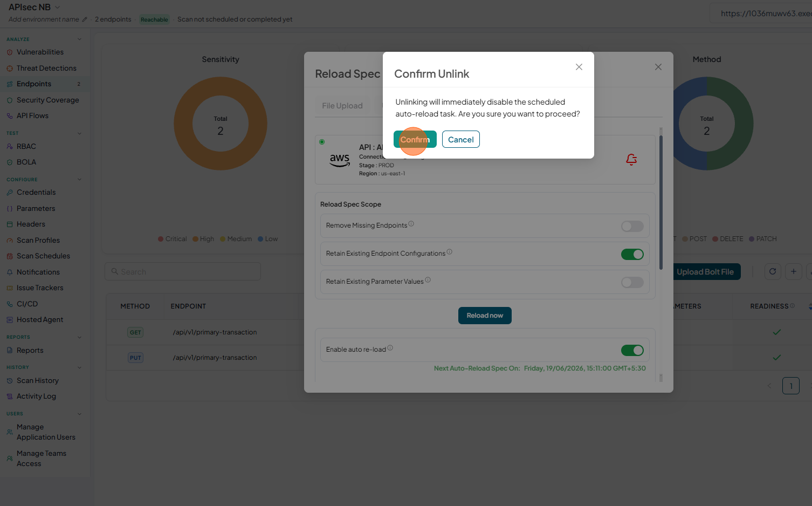The image size is (812, 506).
Task: Click the red unlink bell icon
Action: click(x=631, y=159)
